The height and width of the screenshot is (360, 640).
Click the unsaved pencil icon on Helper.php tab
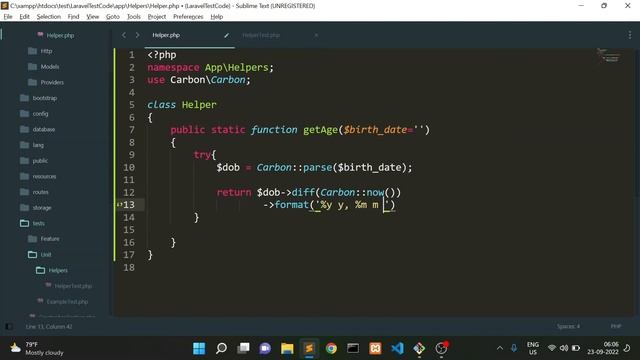click(x=227, y=36)
